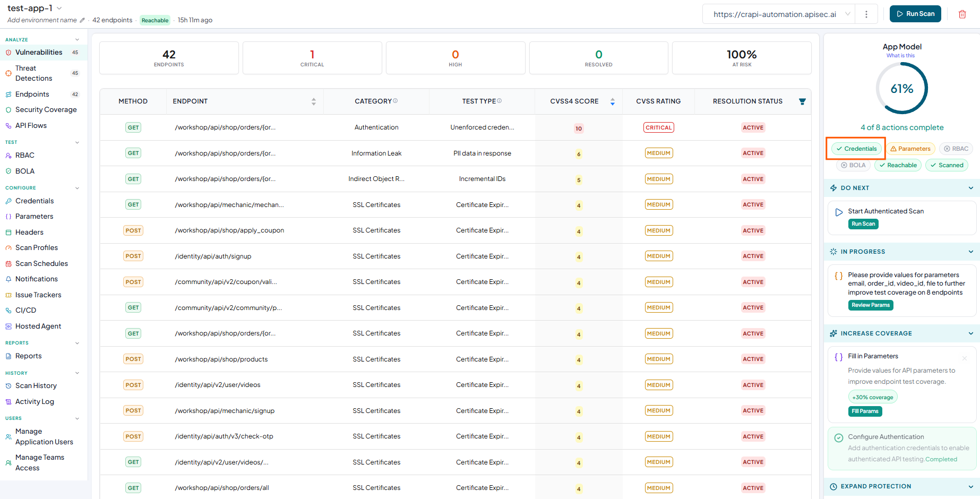The height and width of the screenshot is (499, 980).
Task: Click the checkmark icon on Configure Authentication
Action: coord(839,438)
